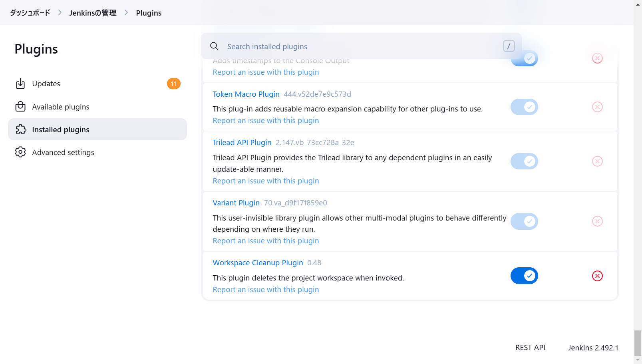Viewport: 642px width, 364px height.
Task: Click the orange 11 badge on Updates
Action: click(x=174, y=84)
